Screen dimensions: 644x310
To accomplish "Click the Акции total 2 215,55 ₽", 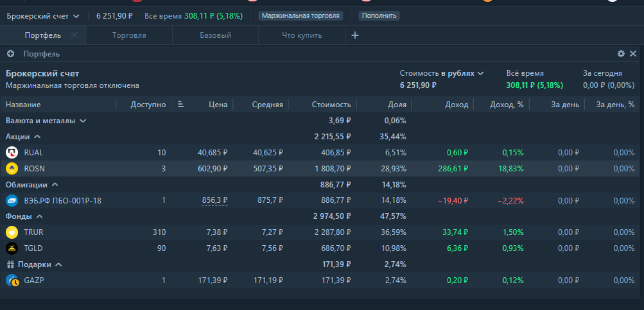I will point(333,137).
